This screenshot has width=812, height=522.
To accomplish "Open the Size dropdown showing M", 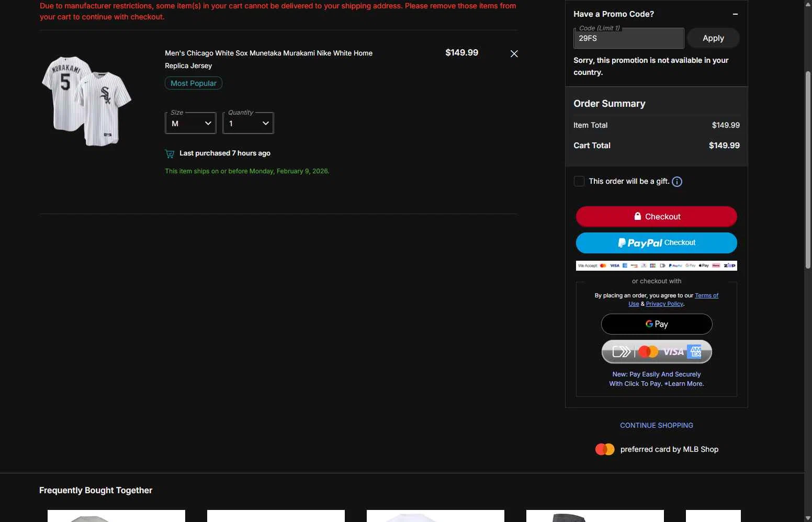I will pos(191,123).
